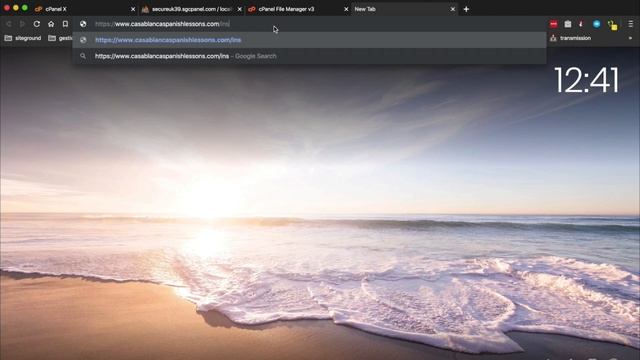The image size is (640, 360).
Task: Close the secureuk39.sgcpanel.com tab
Action: point(240,9)
